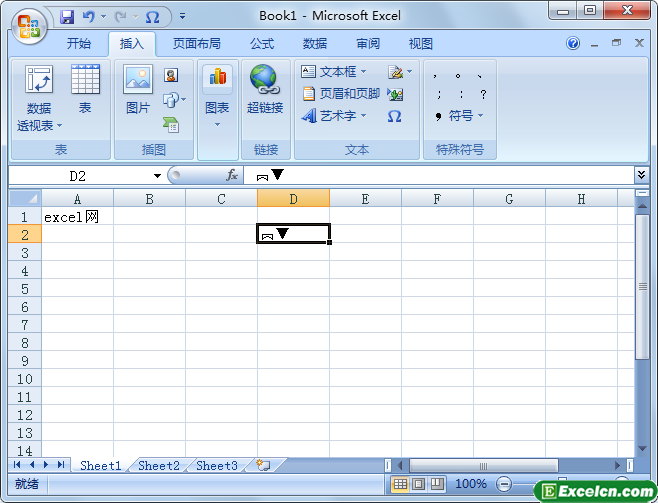The image size is (658, 503).
Task: Click the 页眉和页脚 header and footer button
Action: 341,94
